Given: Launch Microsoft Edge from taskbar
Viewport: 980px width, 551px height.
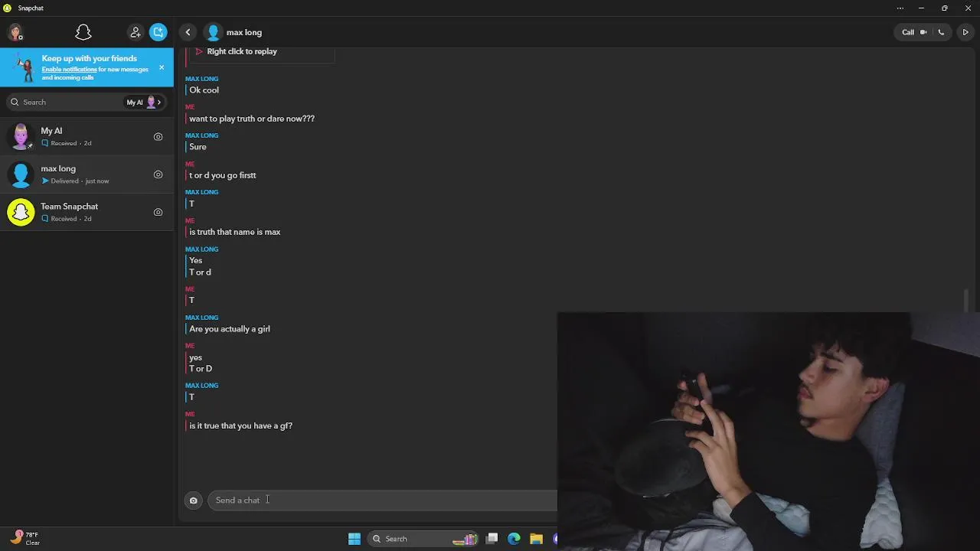Looking at the screenshot, I should tap(514, 539).
